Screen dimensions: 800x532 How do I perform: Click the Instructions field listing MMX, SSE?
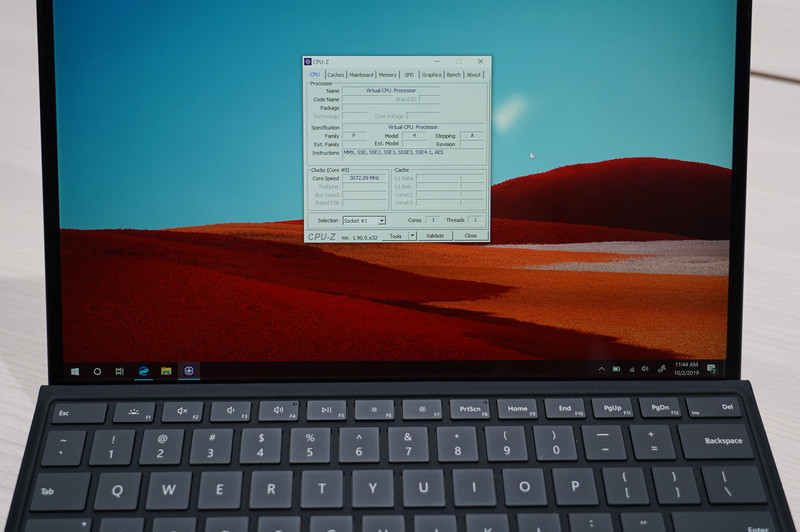coord(413,156)
